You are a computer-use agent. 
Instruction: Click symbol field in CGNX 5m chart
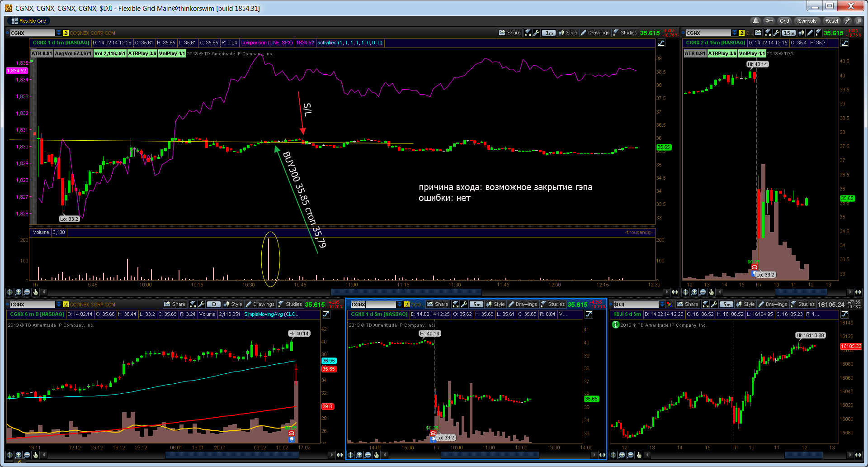[373, 305]
